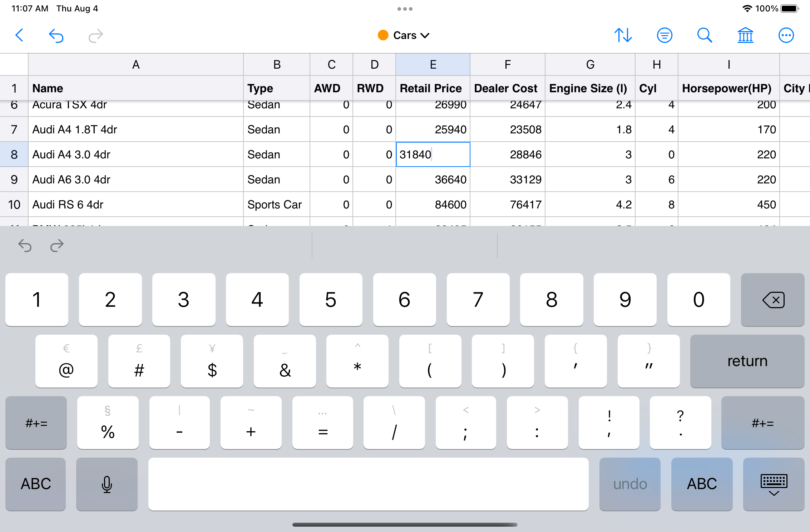Tap the back chevron in toolbar
The image size is (810, 532).
tap(19, 35)
